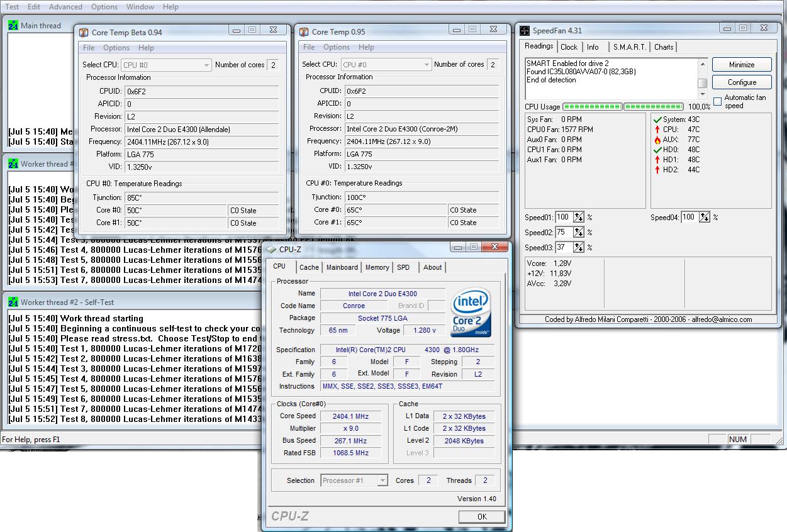Screen dimensions: 787x532
Task: Click Tjunction 85C° value in Core Temp 0.94
Action: click(202, 197)
